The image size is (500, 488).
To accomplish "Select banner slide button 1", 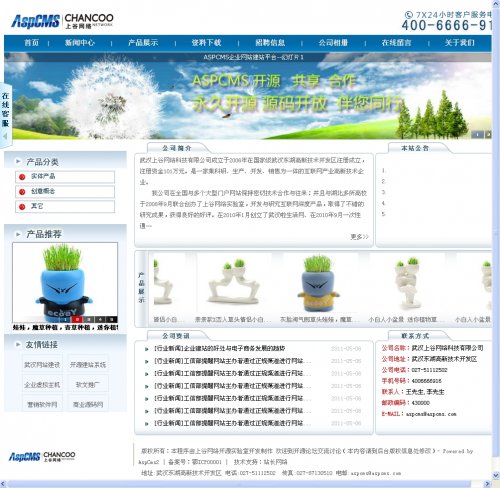I will click(x=477, y=134).
